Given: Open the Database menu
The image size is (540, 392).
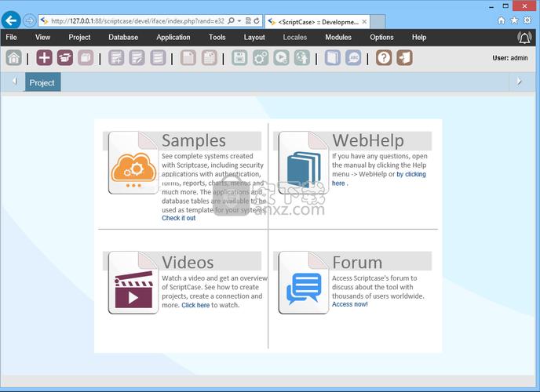Looking at the screenshot, I should coord(123,38).
